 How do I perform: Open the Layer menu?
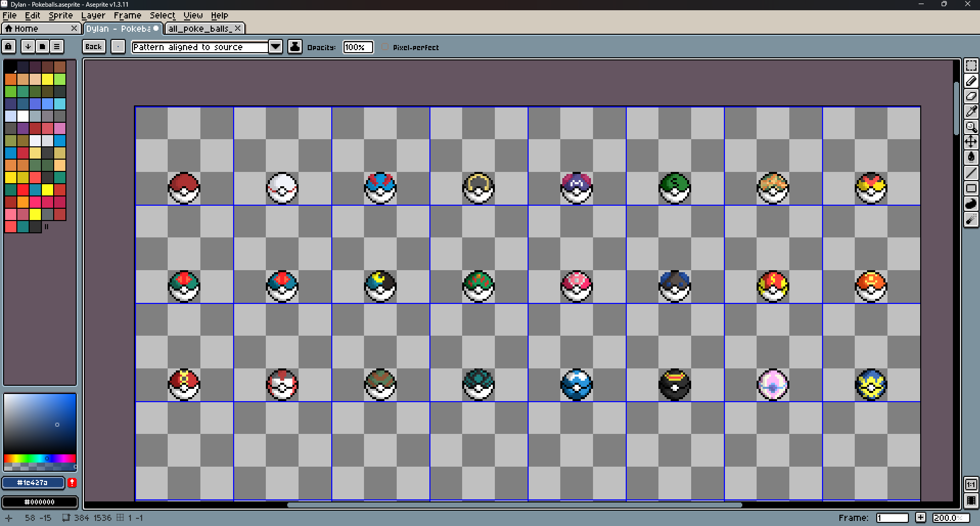coord(93,15)
